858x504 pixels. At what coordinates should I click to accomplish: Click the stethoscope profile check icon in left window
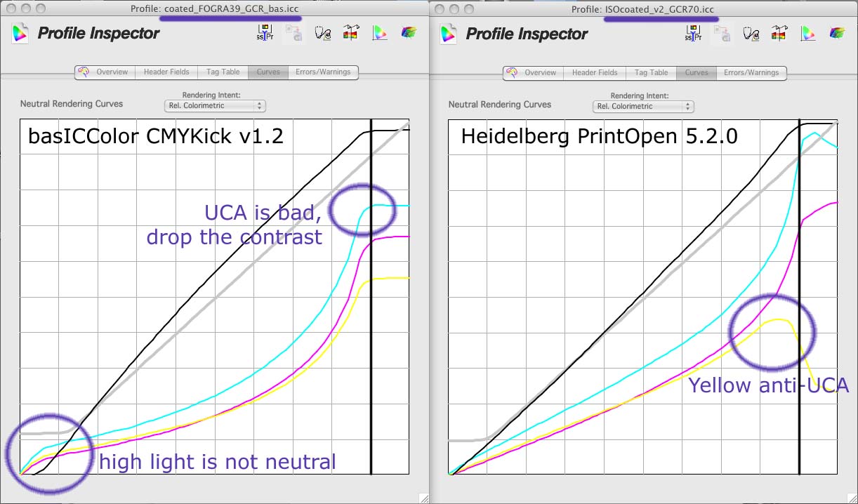click(x=322, y=33)
